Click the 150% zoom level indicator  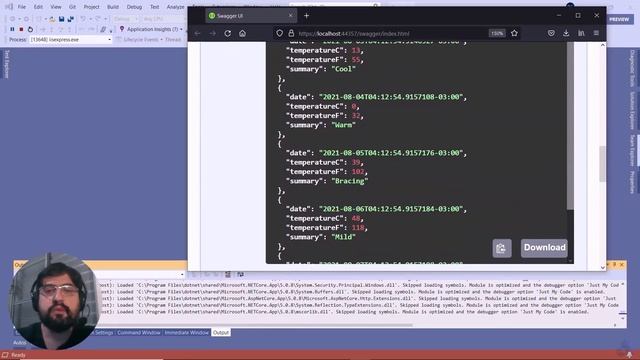tap(497, 33)
